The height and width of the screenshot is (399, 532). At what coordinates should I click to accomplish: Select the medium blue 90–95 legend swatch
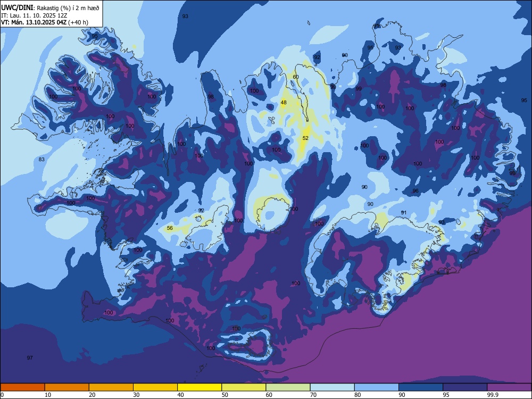pos(421,387)
